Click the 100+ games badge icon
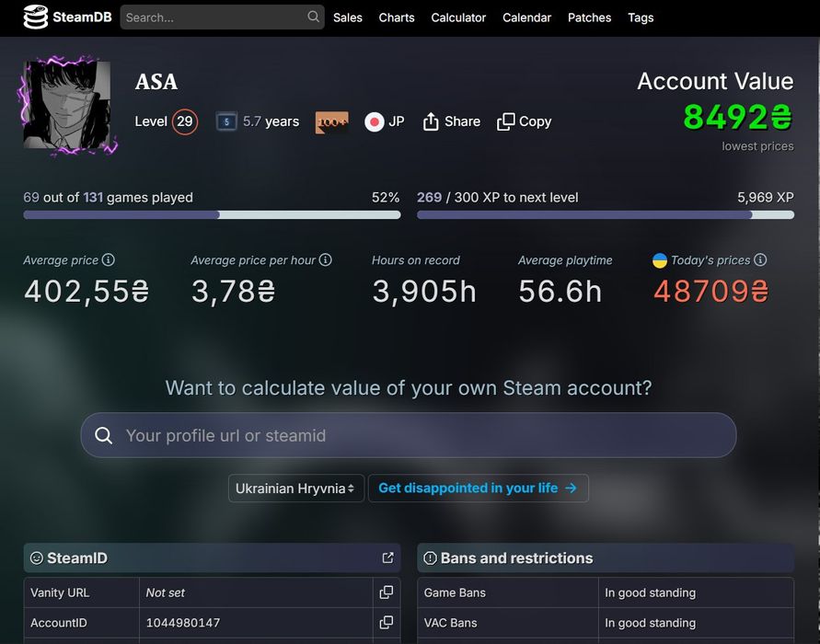 331,122
